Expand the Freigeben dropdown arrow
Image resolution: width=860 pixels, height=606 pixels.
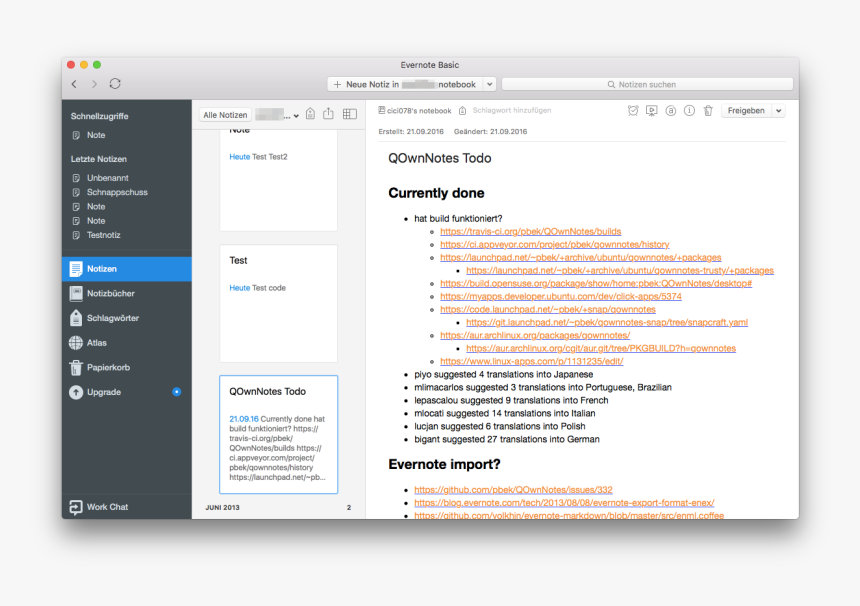point(779,111)
